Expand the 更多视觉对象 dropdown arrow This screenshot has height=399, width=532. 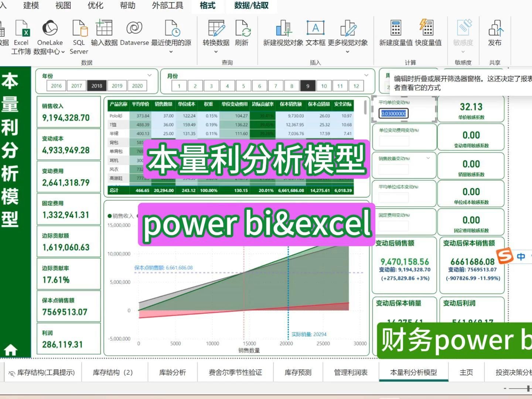[x=348, y=52]
